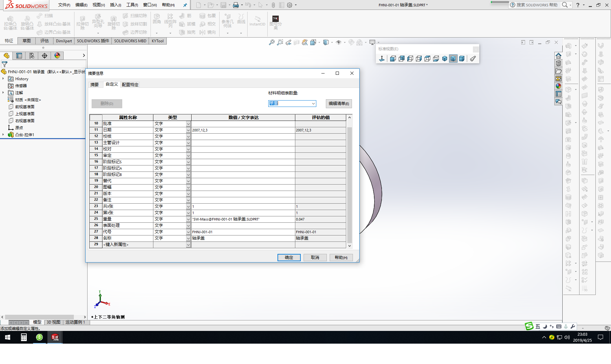Select the Isometric view cube icon
This screenshot has width=611, height=364.
pyautogui.click(x=445, y=59)
